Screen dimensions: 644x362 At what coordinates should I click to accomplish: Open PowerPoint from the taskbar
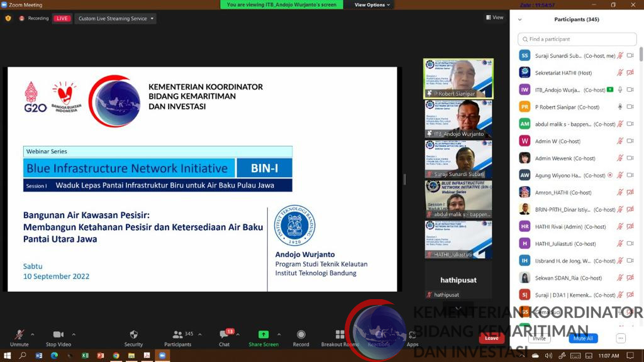click(101, 356)
